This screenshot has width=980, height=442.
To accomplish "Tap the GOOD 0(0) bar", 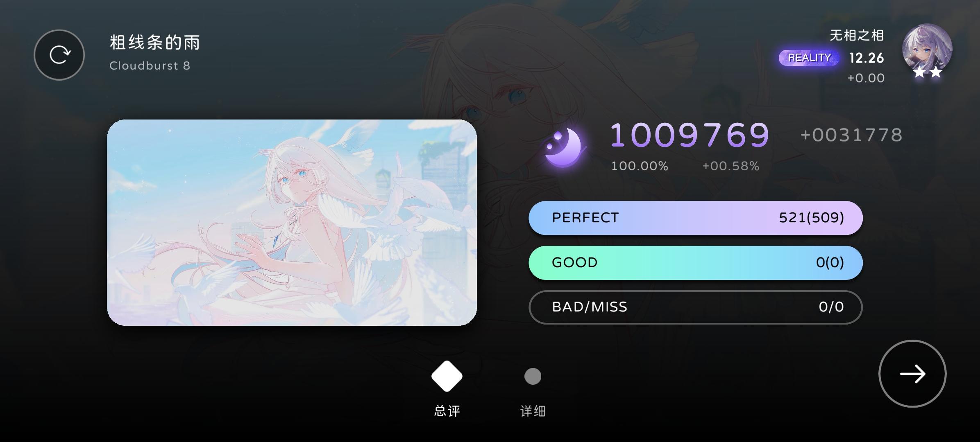I will click(x=696, y=263).
